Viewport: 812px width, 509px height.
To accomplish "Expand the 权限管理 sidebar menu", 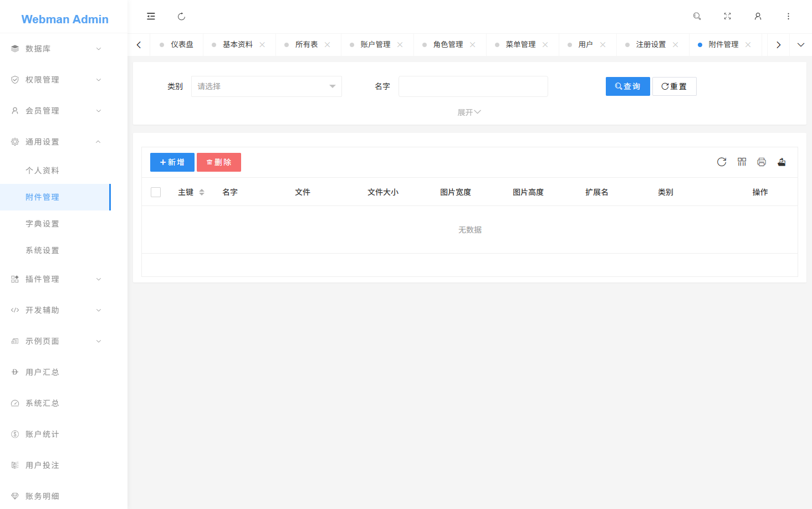I will [x=55, y=80].
